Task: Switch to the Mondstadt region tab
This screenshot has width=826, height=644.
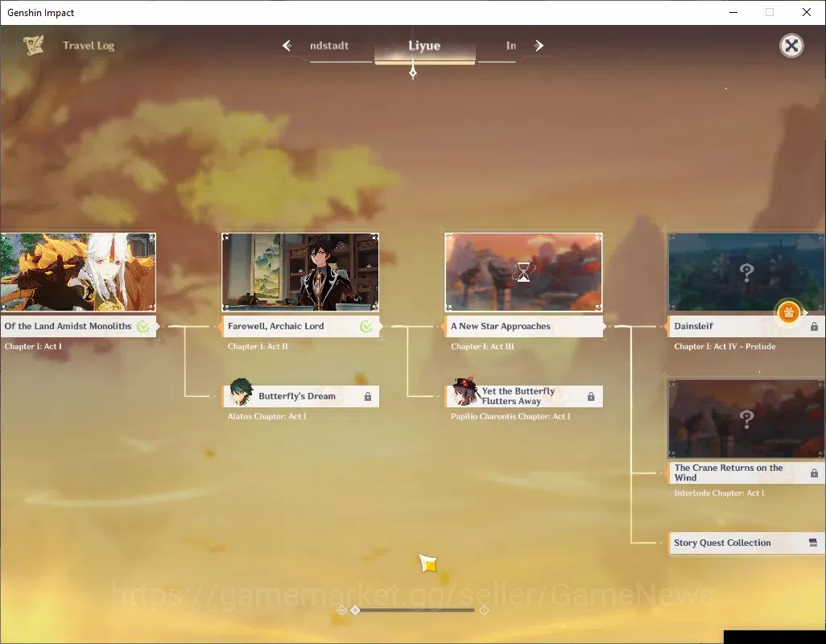Action: pos(329,46)
